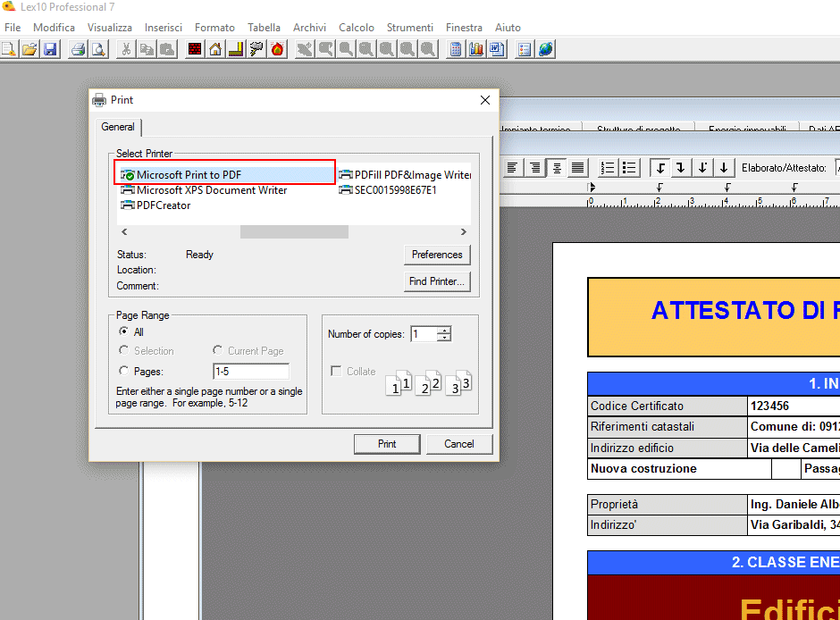The width and height of the screenshot is (840, 620).
Task: Center text in editor toolbar
Action: coord(557,168)
